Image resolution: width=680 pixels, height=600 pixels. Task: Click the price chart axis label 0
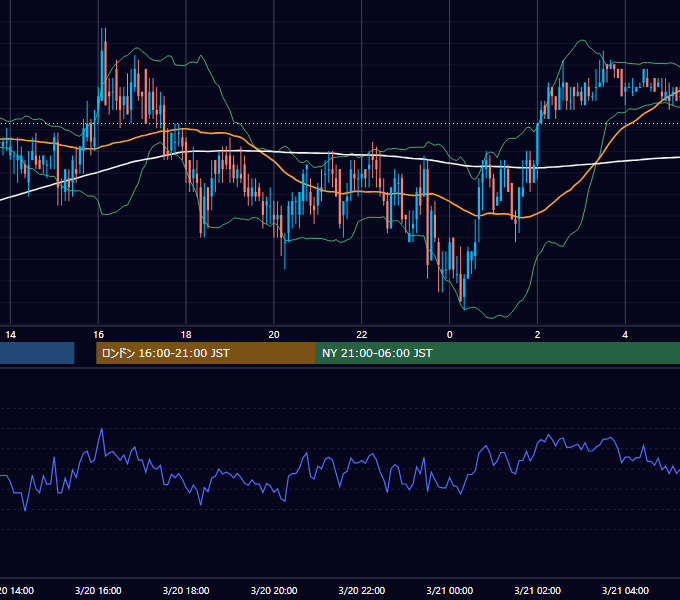450,335
